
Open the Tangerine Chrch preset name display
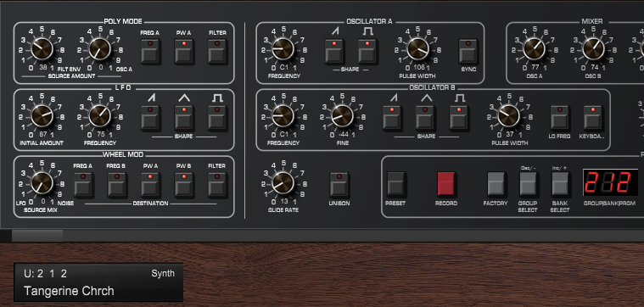[98, 282]
